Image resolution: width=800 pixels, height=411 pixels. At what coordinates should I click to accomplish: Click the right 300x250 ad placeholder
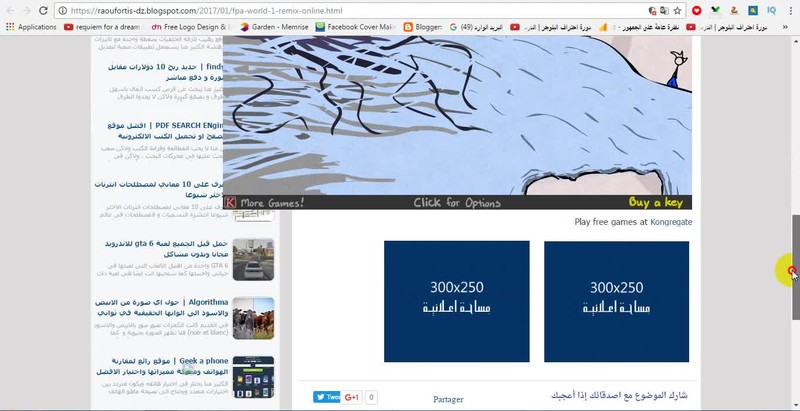(x=616, y=301)
